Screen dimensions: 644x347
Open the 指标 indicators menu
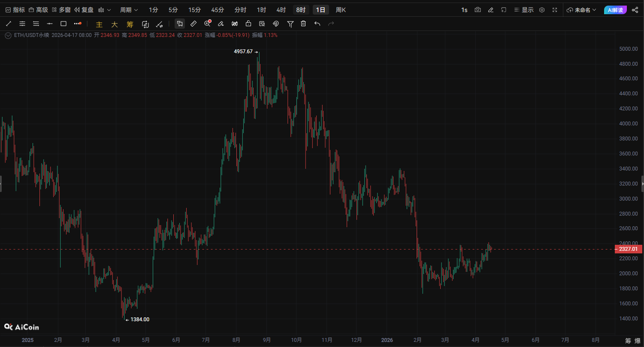coord(15,10)
